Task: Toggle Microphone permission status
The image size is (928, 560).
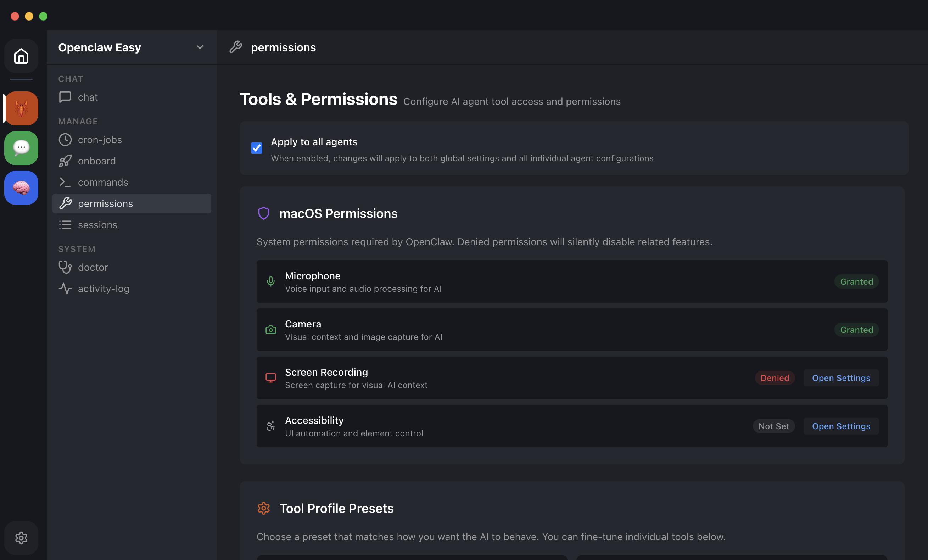Action: pyautogui.click(x=856, y=281)
